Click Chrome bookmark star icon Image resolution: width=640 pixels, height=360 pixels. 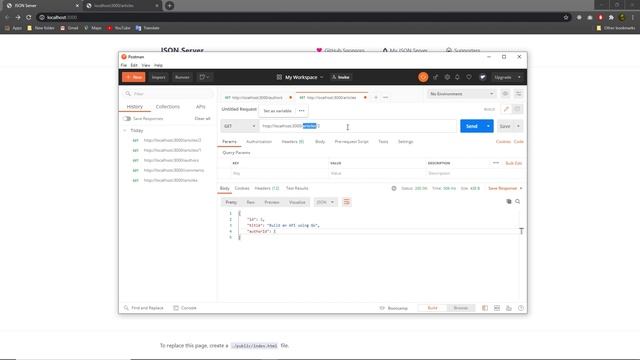(x=566, y=18)
